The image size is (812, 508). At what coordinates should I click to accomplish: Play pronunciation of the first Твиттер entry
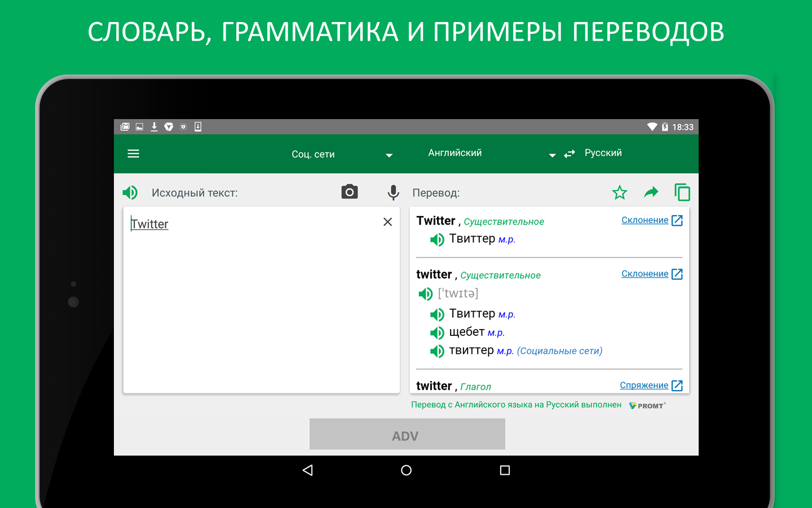click(x=437, y=239)
